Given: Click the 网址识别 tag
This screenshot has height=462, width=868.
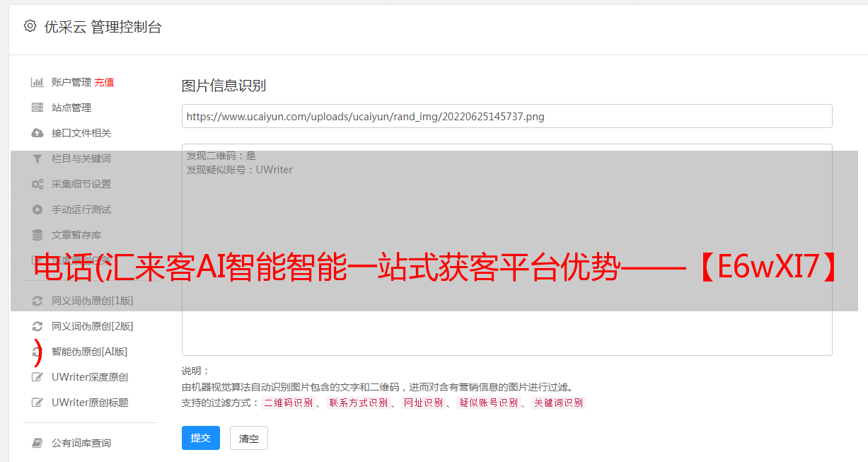Looking at the screenshot, I should 424,403.
